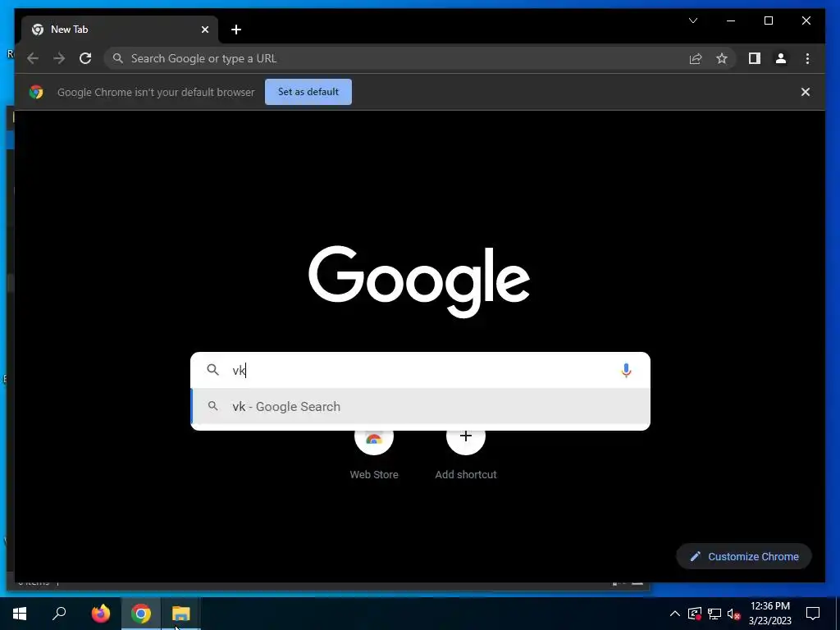
Task: Click the browser back arrow
Action: point(33,58)
